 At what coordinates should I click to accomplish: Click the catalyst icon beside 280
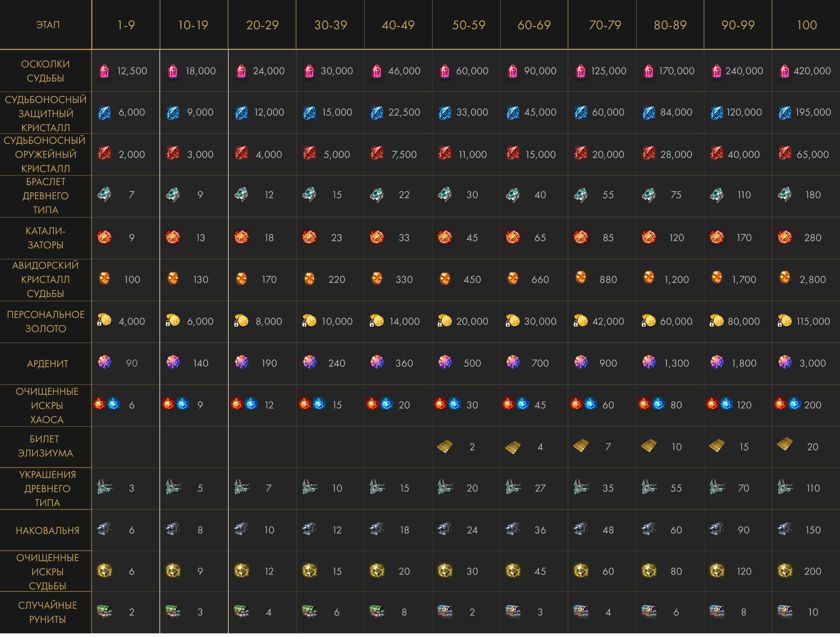pyautogui.click(x=785, y=237)
